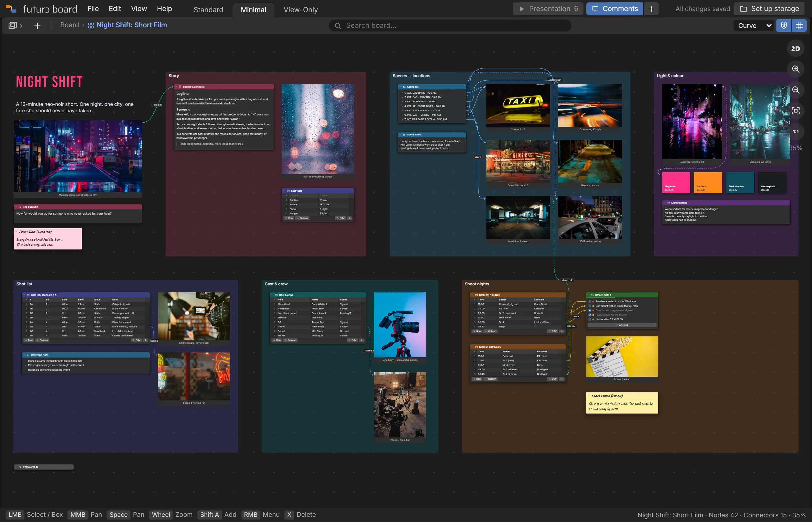Click the Scene list node list icon
Viewport: 812px width, 522px height.
404,87
